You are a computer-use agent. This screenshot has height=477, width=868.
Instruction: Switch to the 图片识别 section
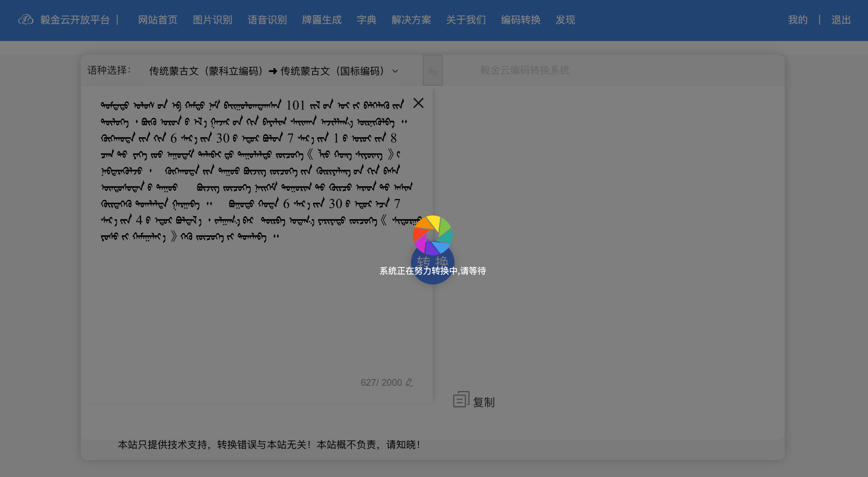pyautogui.click(x=212, y=20)
